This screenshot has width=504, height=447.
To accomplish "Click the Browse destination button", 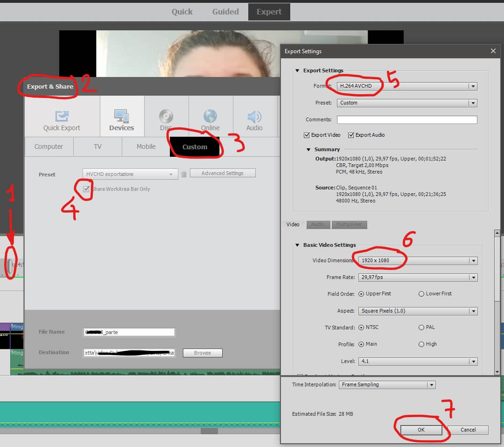I will tap(203, 353).
